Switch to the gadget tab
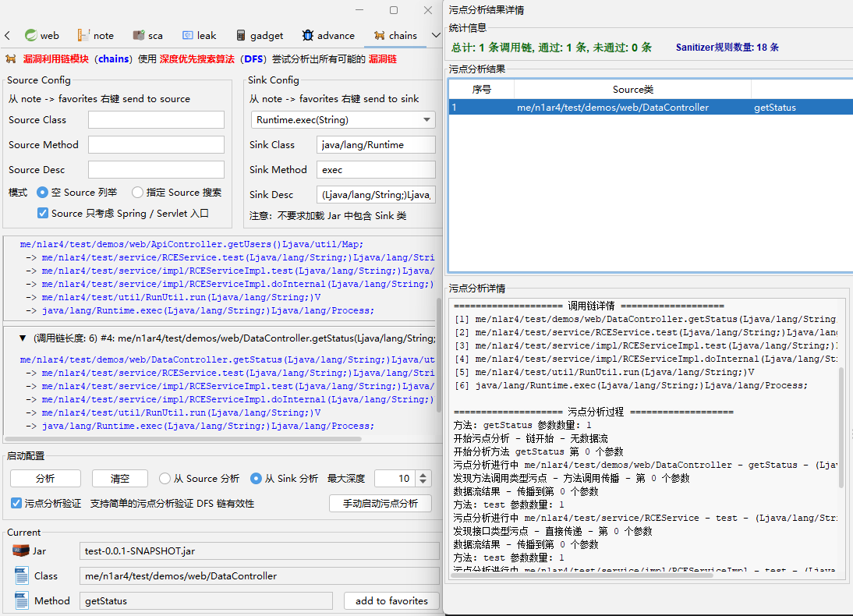 pos(260,35)
